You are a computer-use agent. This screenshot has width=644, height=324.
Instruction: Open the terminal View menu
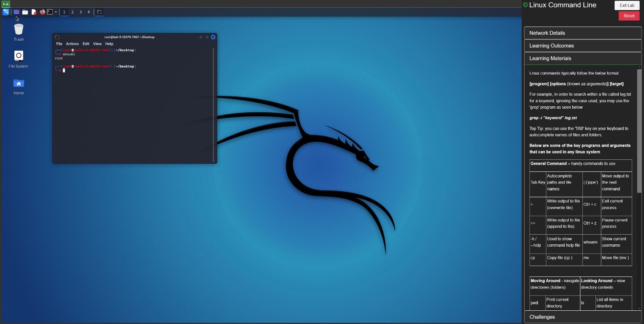point(97,44)
